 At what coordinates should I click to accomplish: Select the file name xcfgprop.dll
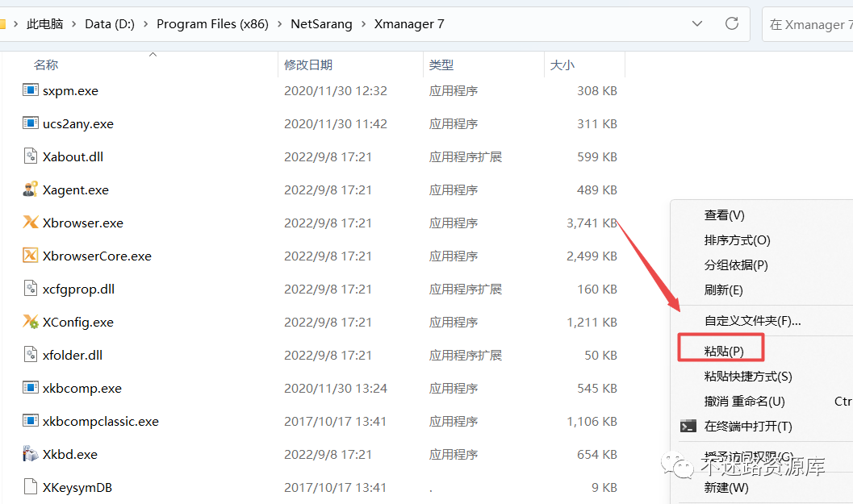79,289
